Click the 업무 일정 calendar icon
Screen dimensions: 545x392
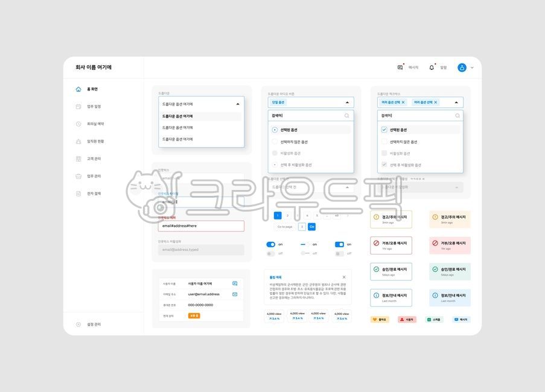point(78,106)
